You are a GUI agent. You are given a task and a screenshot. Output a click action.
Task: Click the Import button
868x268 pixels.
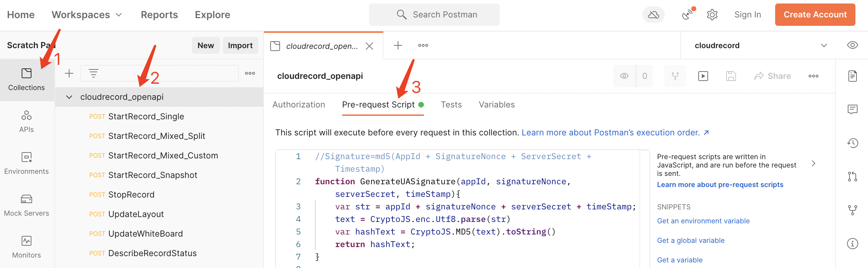click(240, 45)
